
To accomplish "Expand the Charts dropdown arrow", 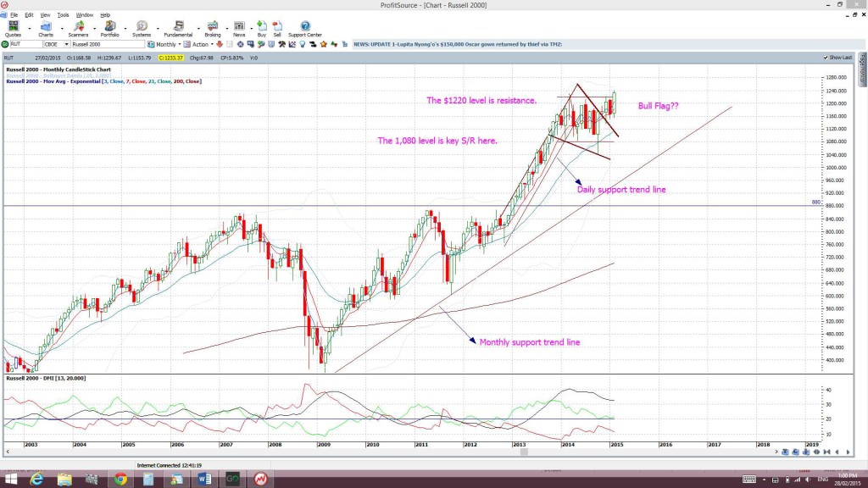I will [x=61, y=28].
